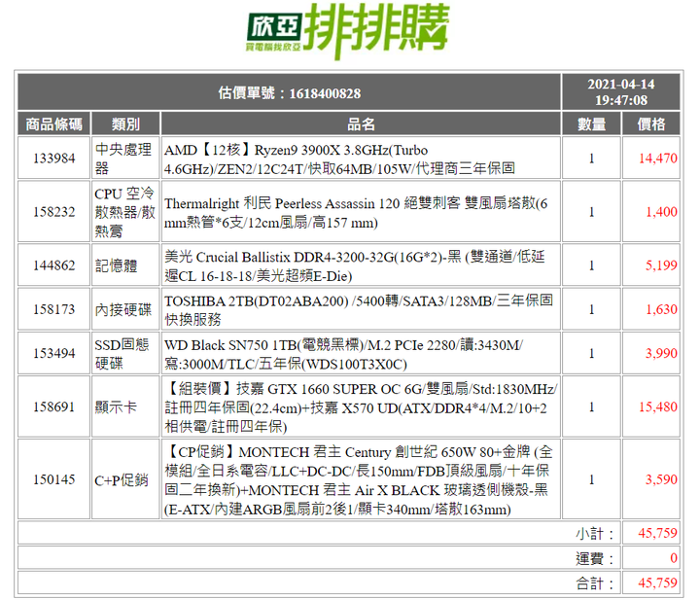This screenshot has height=600, width=700.
Task: Click the 運費 label
Action: coord(595,558)
